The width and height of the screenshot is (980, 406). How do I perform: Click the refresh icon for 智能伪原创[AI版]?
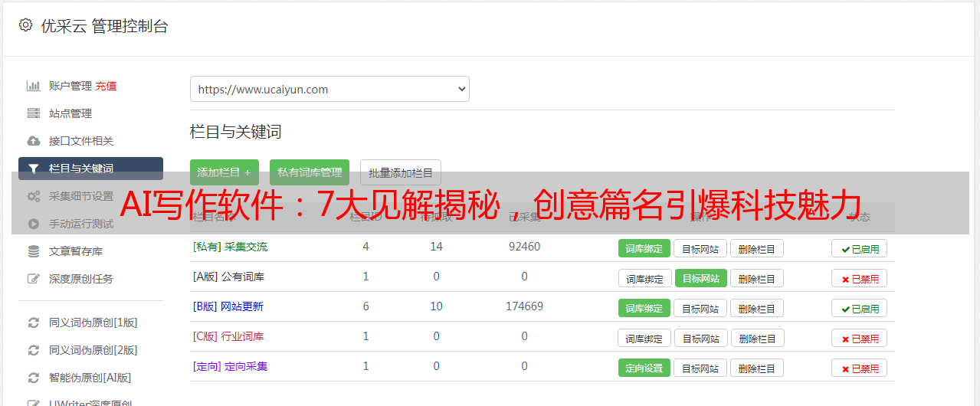33,378
